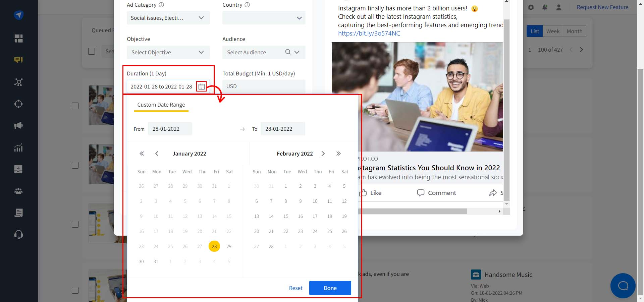This screenshot has height=302, width=644.
Task: Check the second queued post checkbox
Action: [x=75, y=165]
